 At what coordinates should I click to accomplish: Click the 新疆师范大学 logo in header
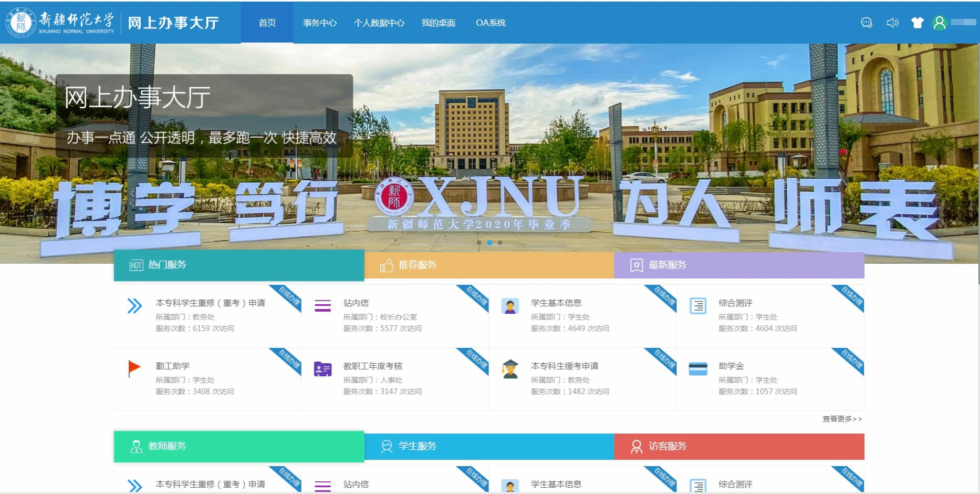tap(61, 23)
